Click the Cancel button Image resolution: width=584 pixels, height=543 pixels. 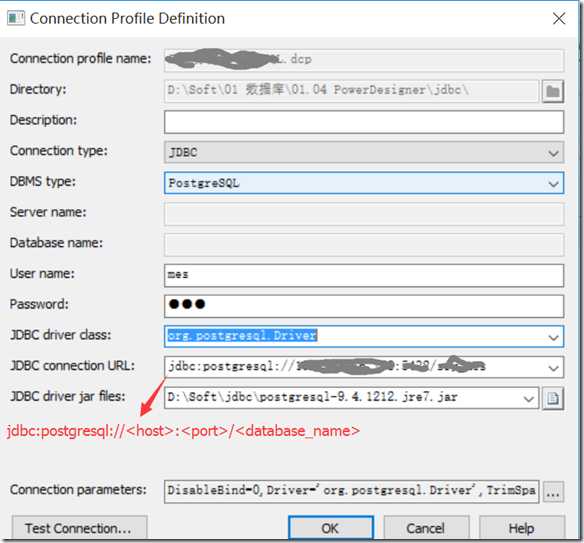pyautogui.click(x=426, y=528)
